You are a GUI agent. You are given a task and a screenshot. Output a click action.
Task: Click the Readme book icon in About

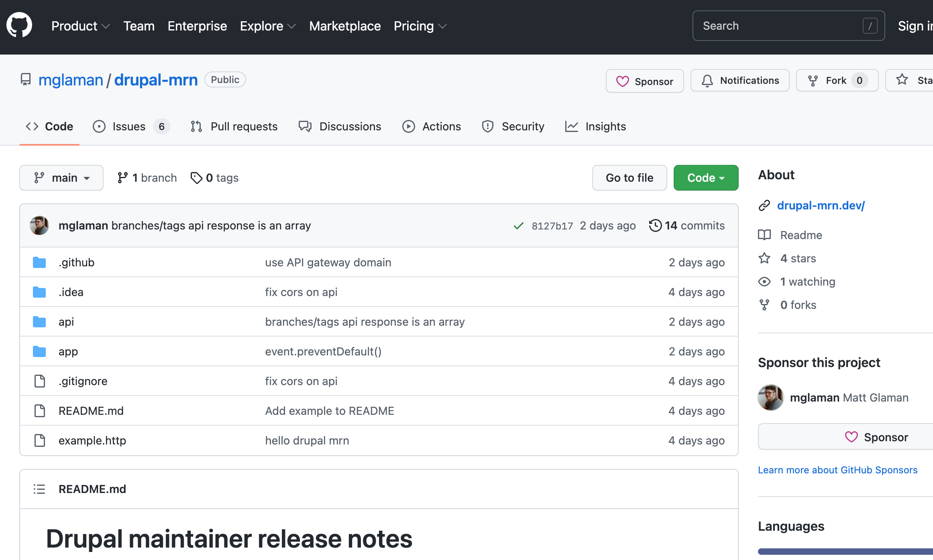[x=764, y=235]
